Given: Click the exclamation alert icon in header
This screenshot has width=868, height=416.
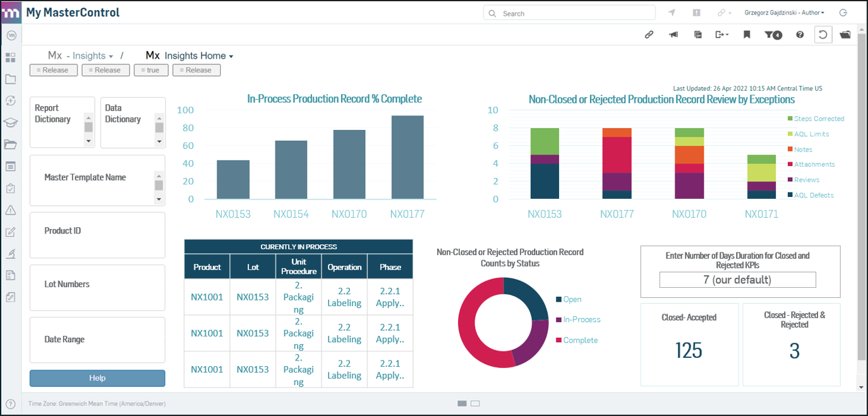Looking at the screenshot, I should pyautogui.click(x=696, y=13).
